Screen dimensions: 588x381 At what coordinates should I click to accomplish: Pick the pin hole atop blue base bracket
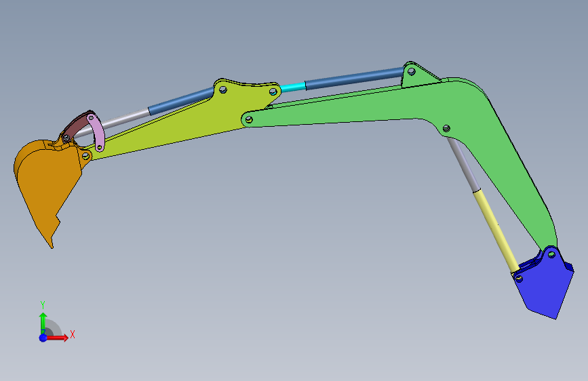pos(551,255)
